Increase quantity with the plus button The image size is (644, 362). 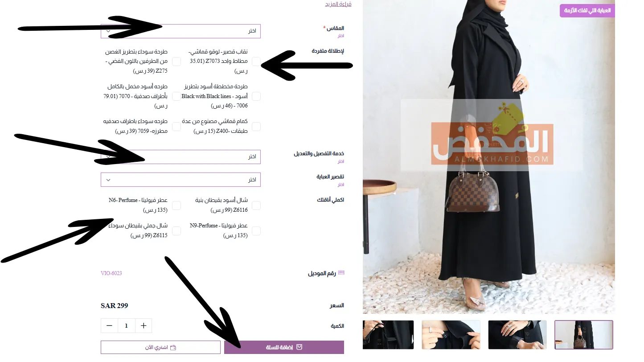[144, 326]
